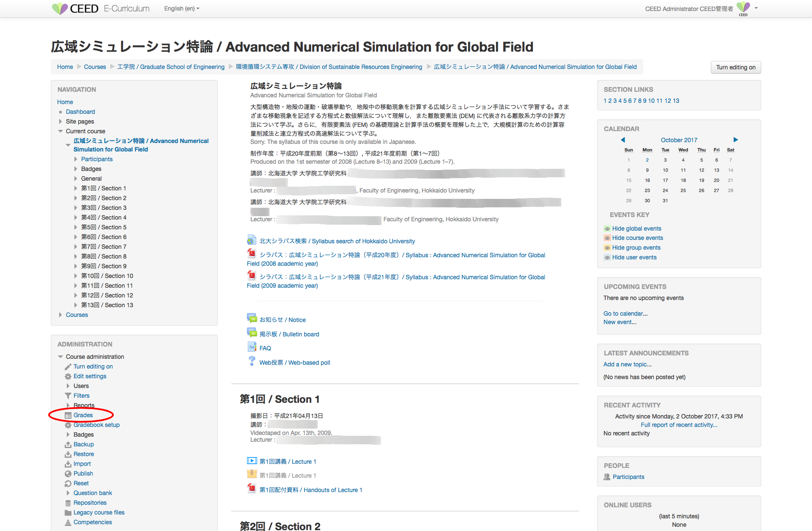Viewport: 812px width, 531px height.
Task: Expand Section 5 in navigation tree
Action: click(x=76, y=227)
